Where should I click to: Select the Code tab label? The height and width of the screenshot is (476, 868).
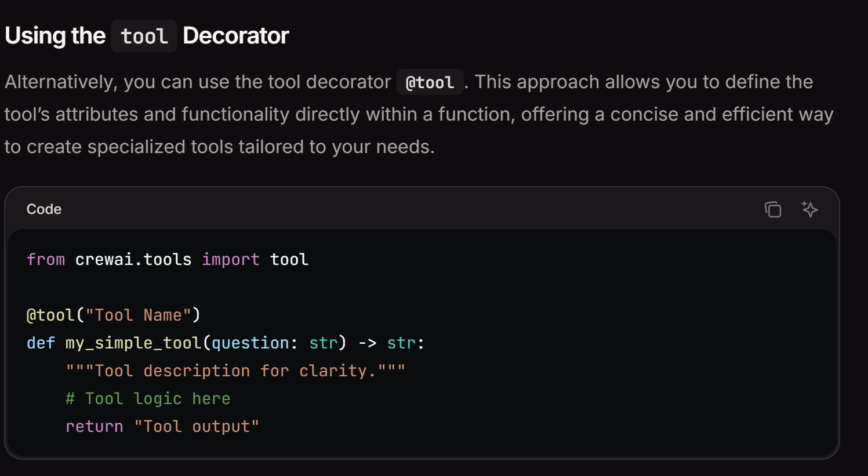[x=44, y=209]
